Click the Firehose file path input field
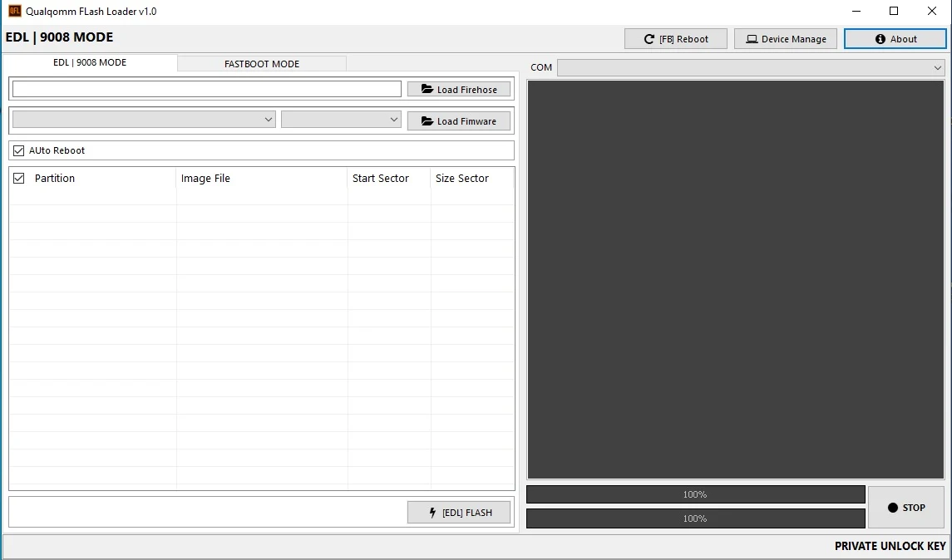Screen dimensions: 952x560 point(207,89)
